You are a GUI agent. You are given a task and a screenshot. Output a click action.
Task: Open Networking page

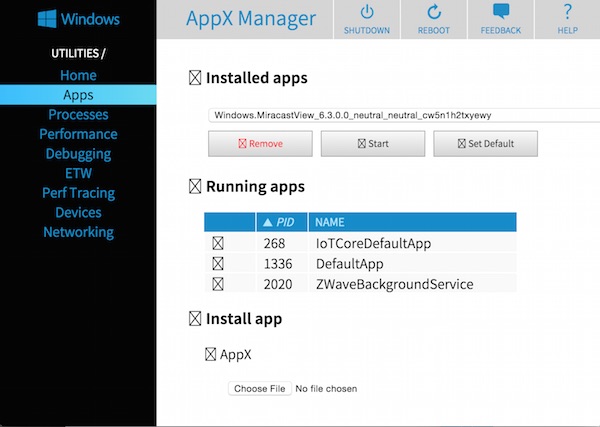tap(78, 232)
